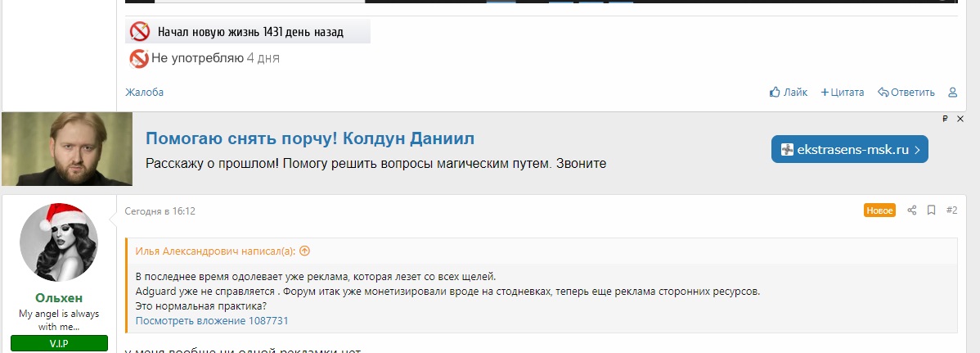Click the no-smoking icon next to 'Не употребляю'

point(138,59)
